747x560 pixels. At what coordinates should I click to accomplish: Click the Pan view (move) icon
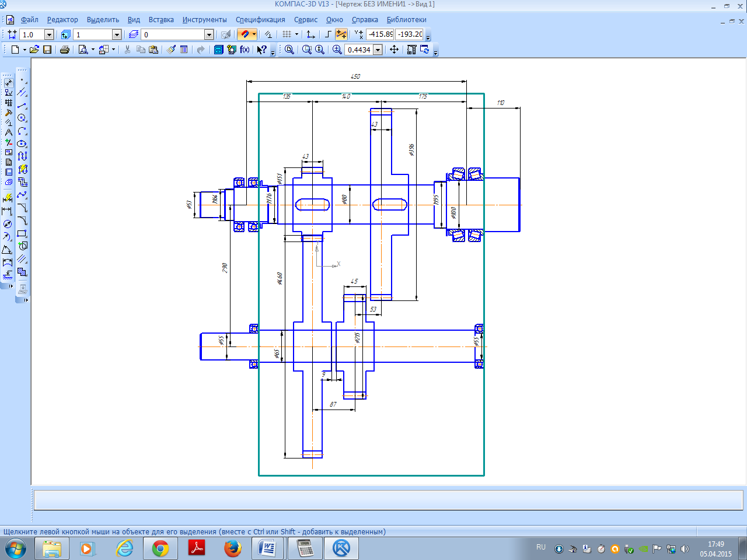tap(394, 50)
